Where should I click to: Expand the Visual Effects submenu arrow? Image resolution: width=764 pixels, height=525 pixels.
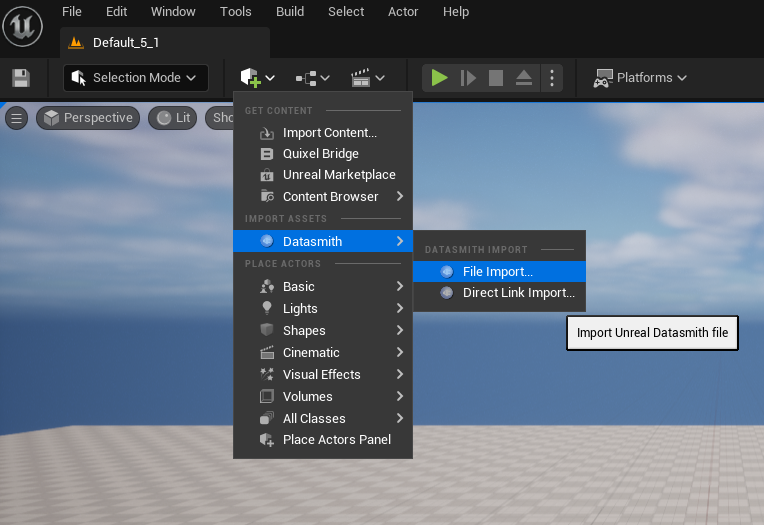(400, 374)
